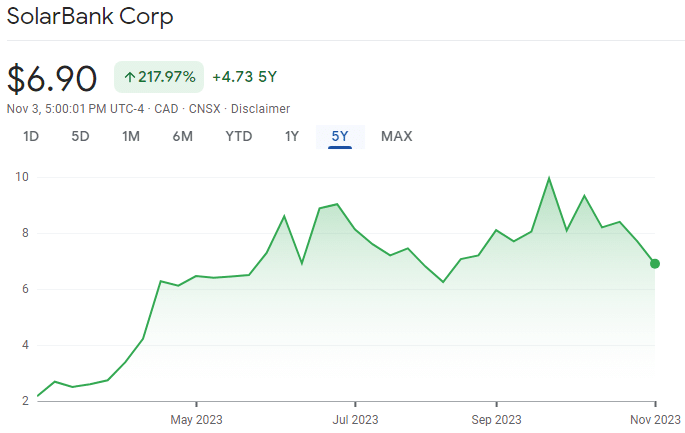Click the 6 y-axis label
The height and width of the screenshot is (433, 685).
tap(25, 289)
